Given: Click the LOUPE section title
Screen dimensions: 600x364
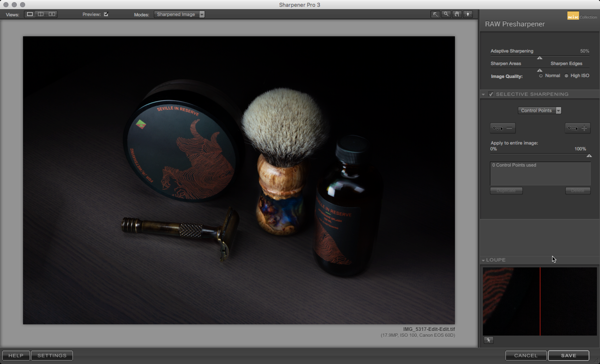Looking at the screenshot, I should (x=496, y=260).
